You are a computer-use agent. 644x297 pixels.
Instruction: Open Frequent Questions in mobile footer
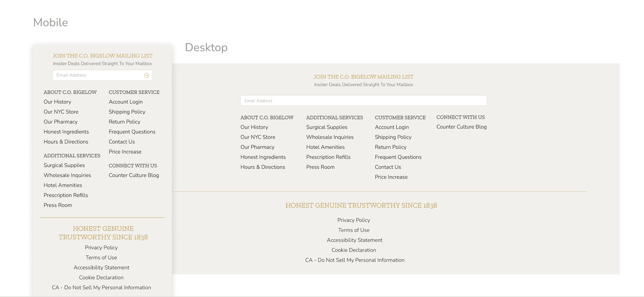[132, 131]
